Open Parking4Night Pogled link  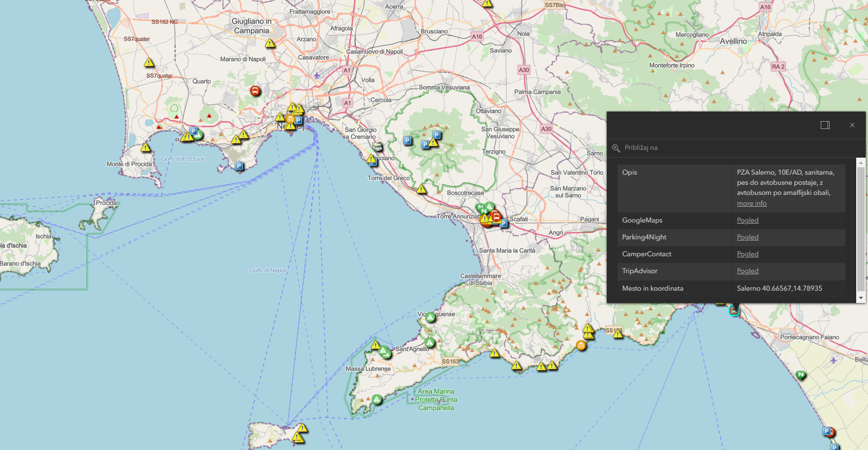pos(748,237)
